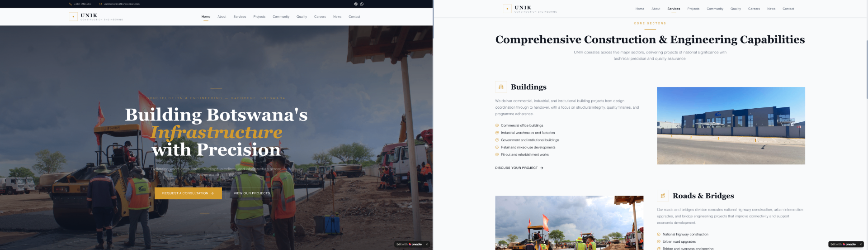Viewport: 868px width, 250px height.
Task: Click the 'CORE SECTORS' label
Action: (x=650, y=23)
